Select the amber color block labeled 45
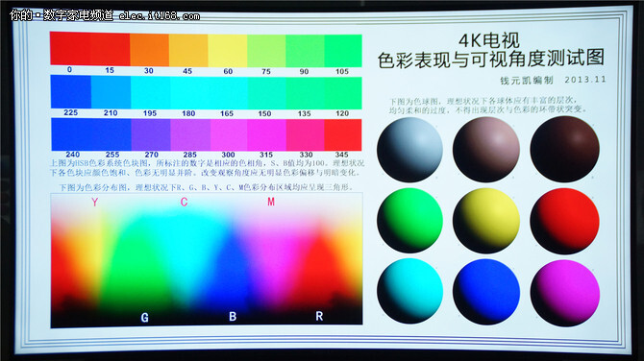The width and height of the screenshot is (644, 361). coord(188,50)
